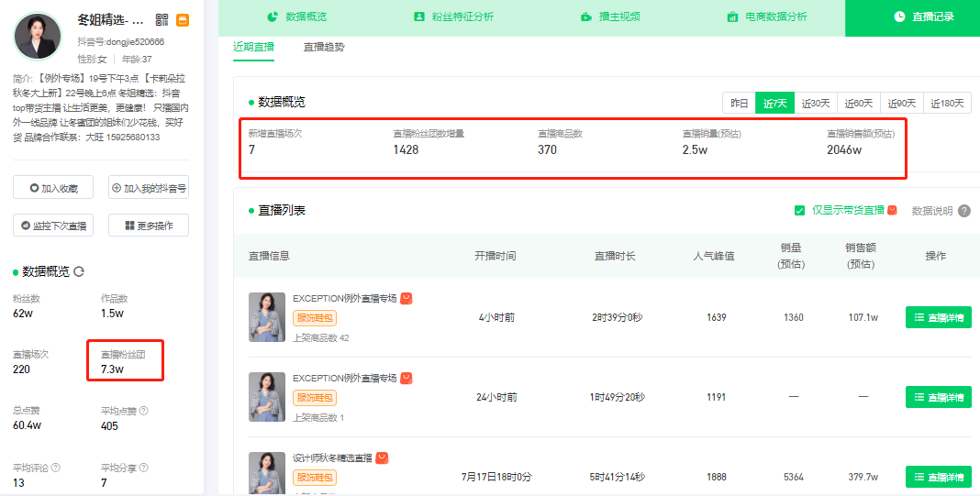Uncheck the 仅显示带货直播 checkbox
The image size is (980, 496).
799,211
